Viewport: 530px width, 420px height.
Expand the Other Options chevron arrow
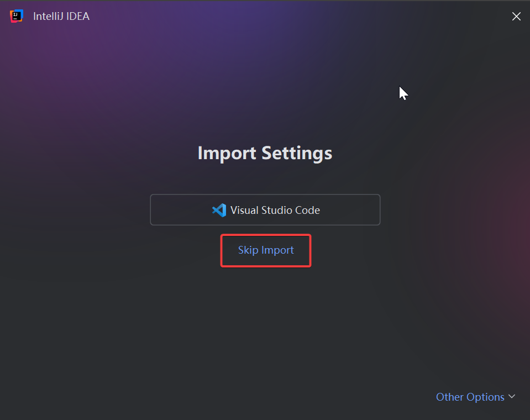pos(512,397)
